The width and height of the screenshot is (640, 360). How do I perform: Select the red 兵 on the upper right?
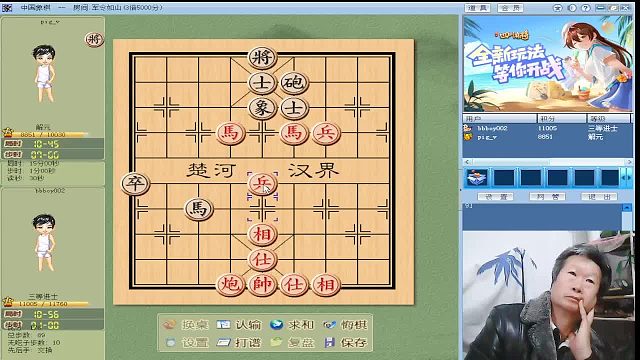326,133
